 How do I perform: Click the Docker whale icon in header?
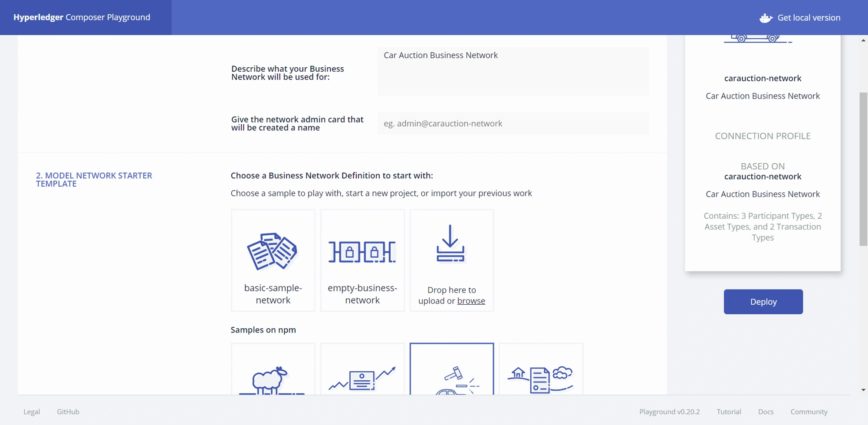(x=766, y=18)
